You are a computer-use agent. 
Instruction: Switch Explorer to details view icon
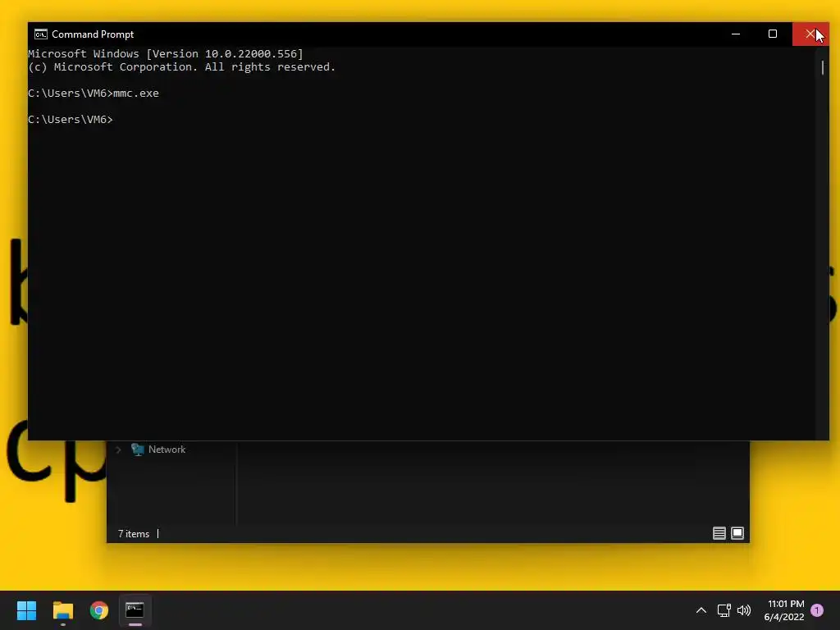click(719, 533)
